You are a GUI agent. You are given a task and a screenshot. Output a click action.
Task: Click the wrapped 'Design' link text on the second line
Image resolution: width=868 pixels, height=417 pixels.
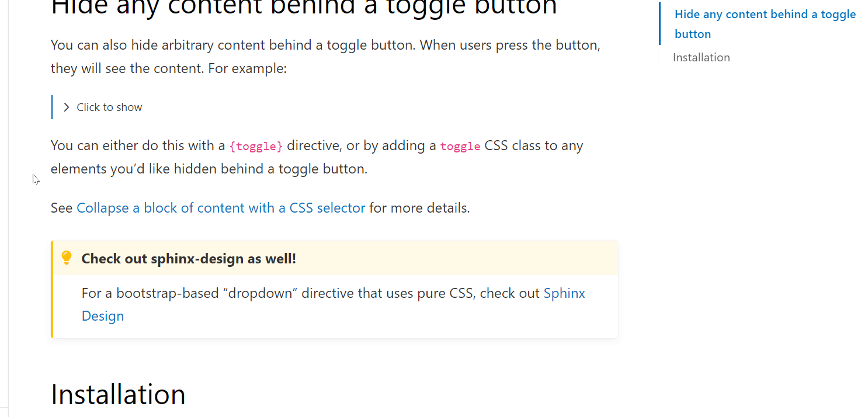tap(103, 316)
